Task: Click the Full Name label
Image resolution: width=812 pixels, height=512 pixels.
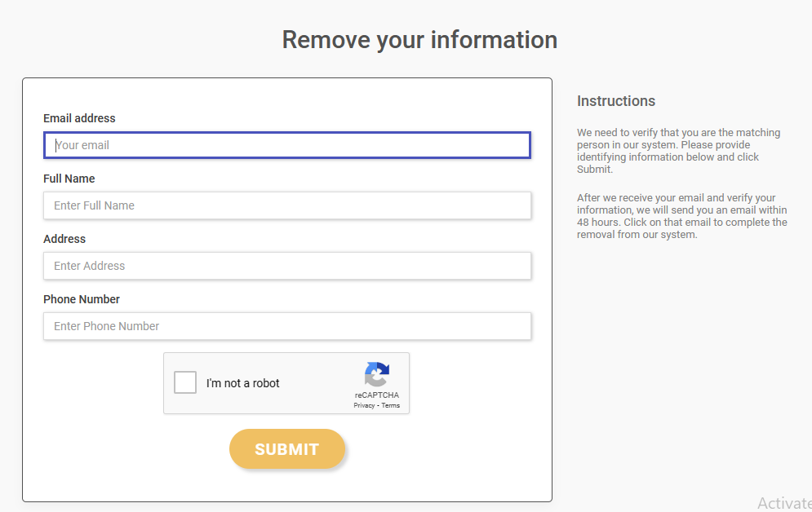Action: pos(69,179)
